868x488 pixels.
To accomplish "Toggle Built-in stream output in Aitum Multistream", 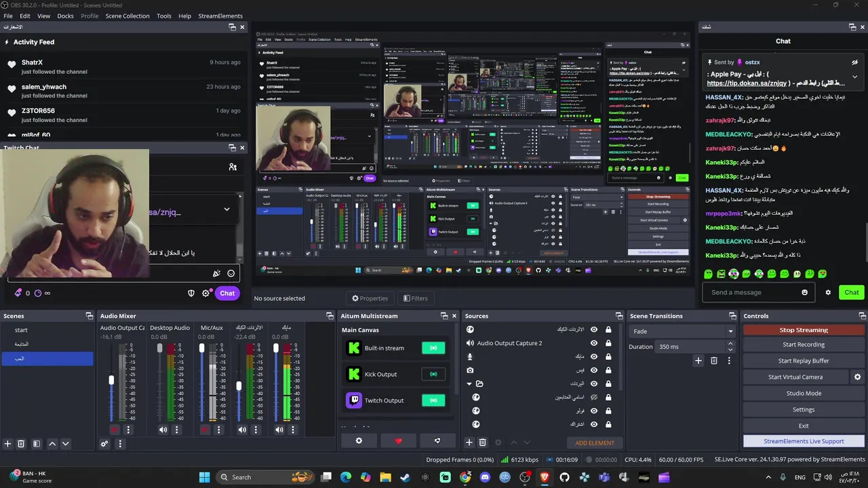I will click(x=433, y=348).
